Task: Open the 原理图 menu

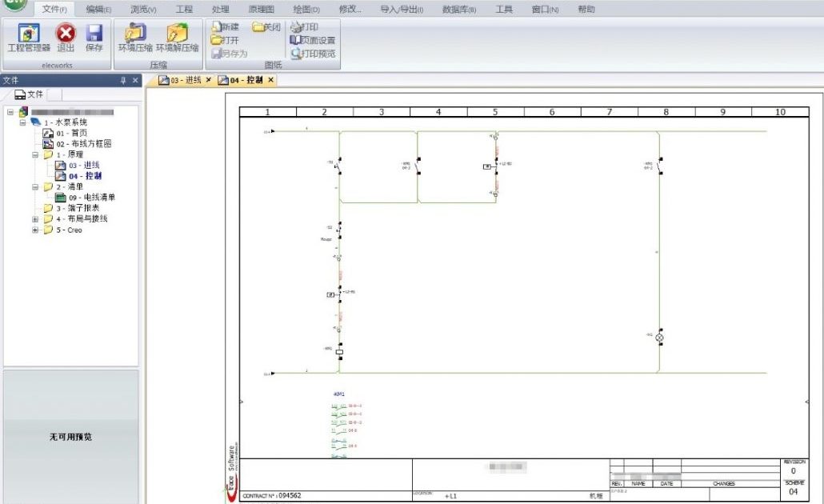Action: [x=261, y=9]
